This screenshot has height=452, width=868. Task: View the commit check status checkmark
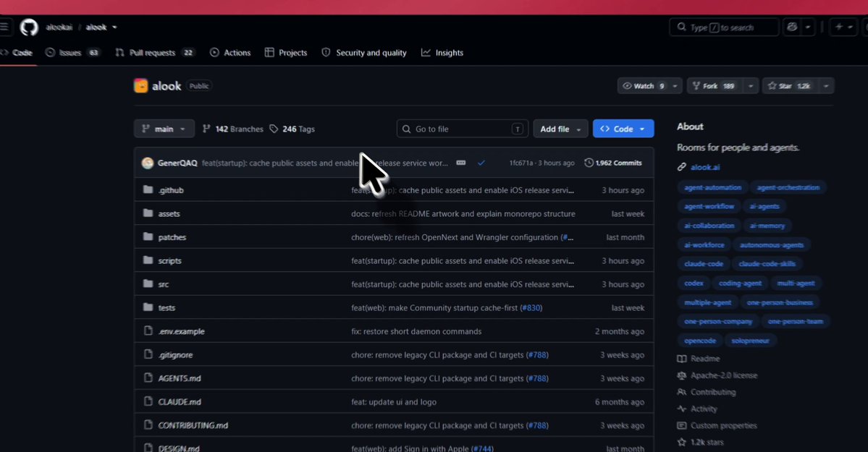[481, 163]
